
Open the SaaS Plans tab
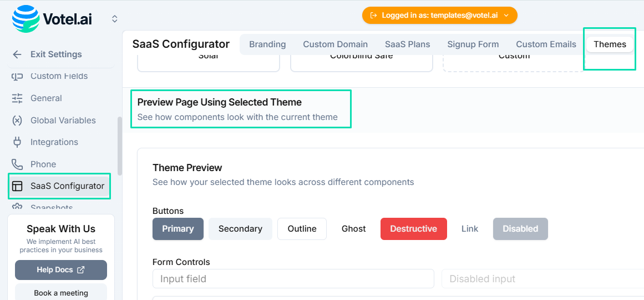(407, 44)
